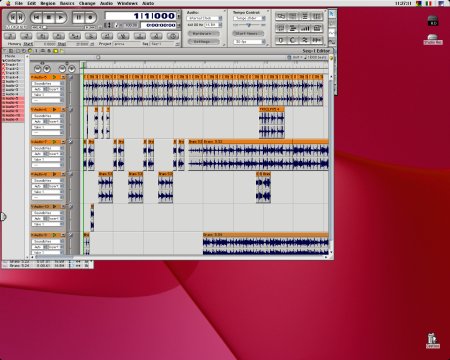Select Audio-1 in the track list
This screenshot has width=450, height=360.
pos(13,81)
